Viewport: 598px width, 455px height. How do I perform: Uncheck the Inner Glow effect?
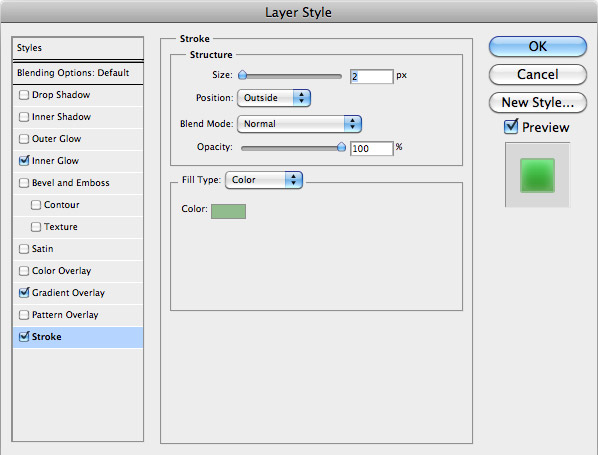[x=24, y=161]
